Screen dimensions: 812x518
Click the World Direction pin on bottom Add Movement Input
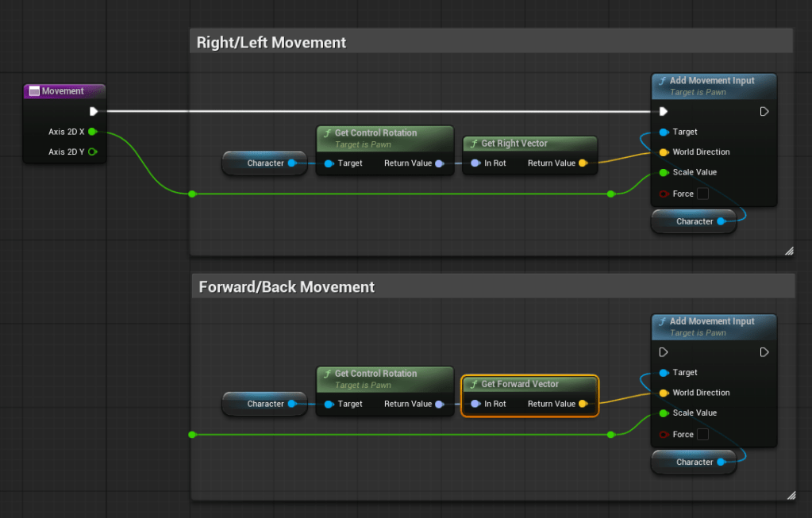click(664, 393)
